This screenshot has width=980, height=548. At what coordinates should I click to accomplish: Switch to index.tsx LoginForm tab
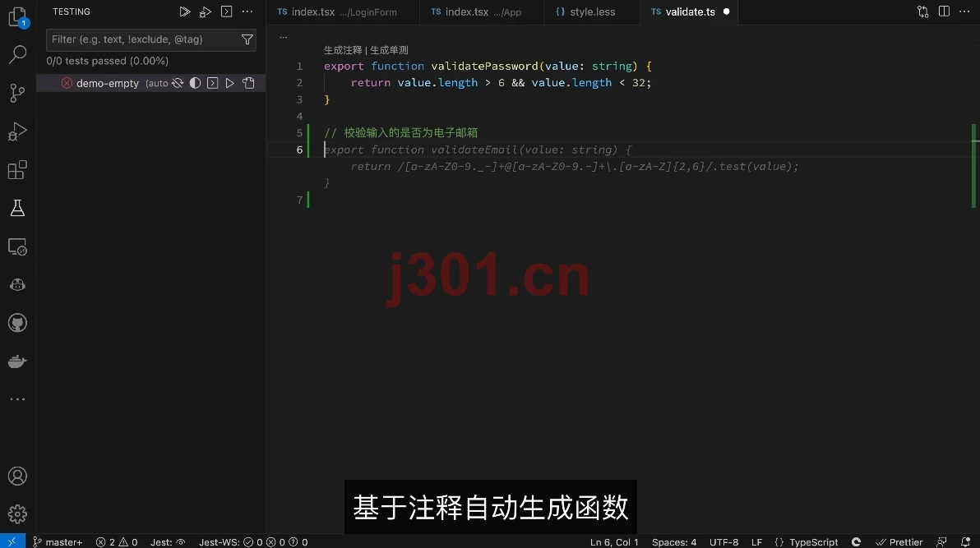pyautogui.click(x=343, y=12)
